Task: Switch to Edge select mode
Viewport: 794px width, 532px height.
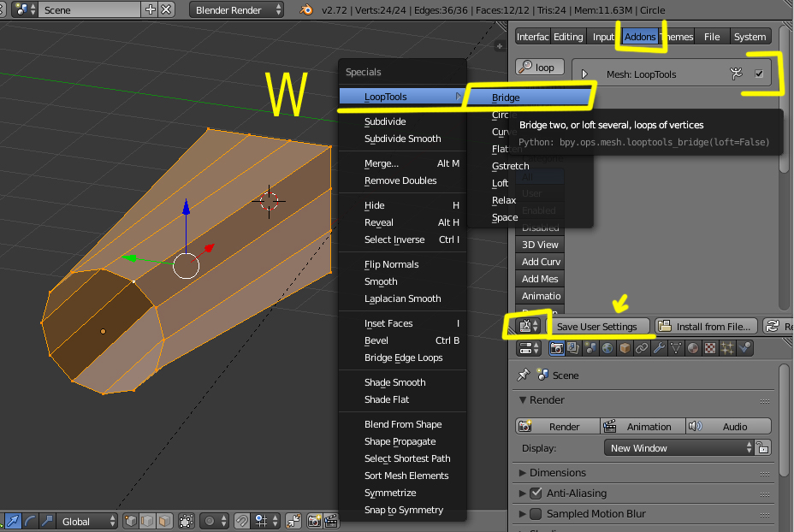Action: [x=147, y=521]
